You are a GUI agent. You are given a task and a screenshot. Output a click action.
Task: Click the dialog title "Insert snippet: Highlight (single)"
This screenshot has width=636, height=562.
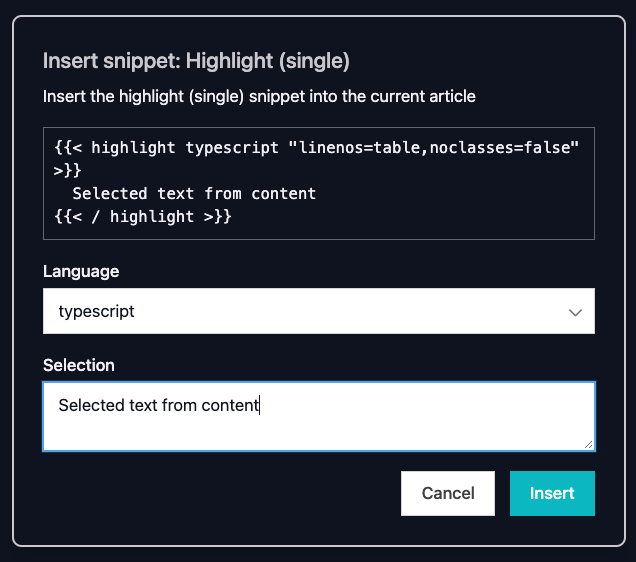click(196, 61)
